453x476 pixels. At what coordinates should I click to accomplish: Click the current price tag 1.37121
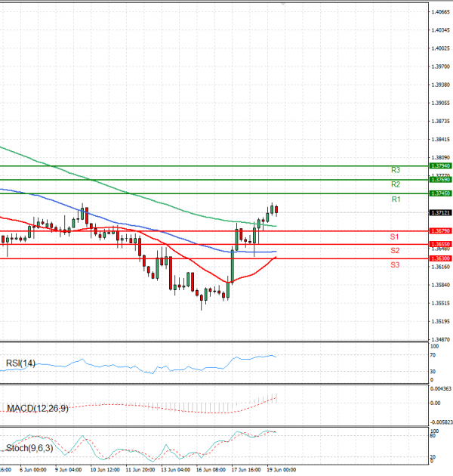pos(440,213)
